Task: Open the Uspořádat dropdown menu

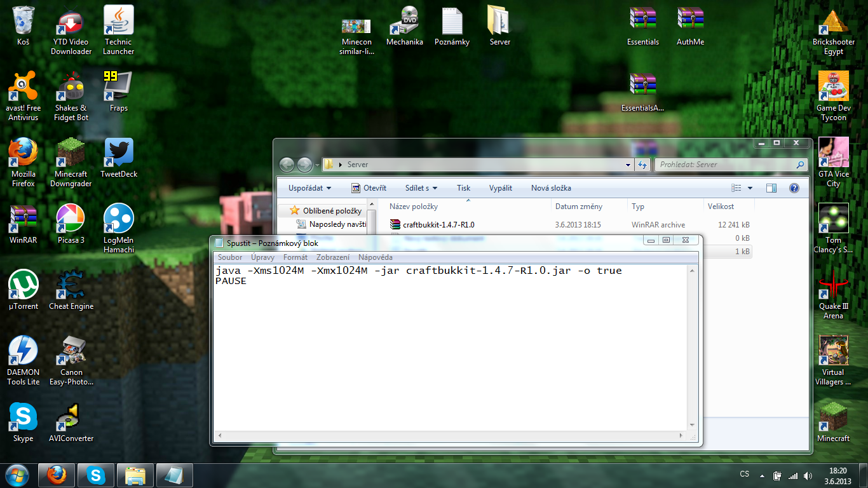Action: click(x=309, y=188)
